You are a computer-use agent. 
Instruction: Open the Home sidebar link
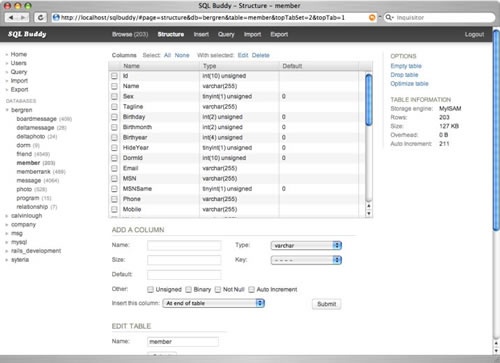click(x=19, y=54)
